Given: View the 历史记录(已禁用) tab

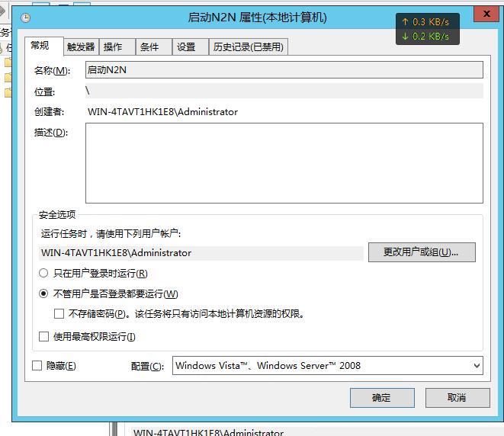Looking at the screenshot, I should pyautogui.click(x=248, y=46).
